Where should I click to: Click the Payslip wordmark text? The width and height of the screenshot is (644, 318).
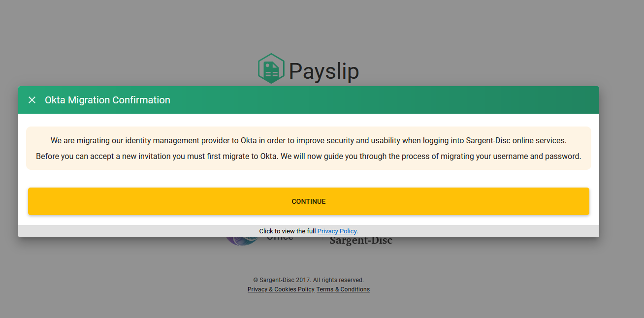tap(323, 71)
